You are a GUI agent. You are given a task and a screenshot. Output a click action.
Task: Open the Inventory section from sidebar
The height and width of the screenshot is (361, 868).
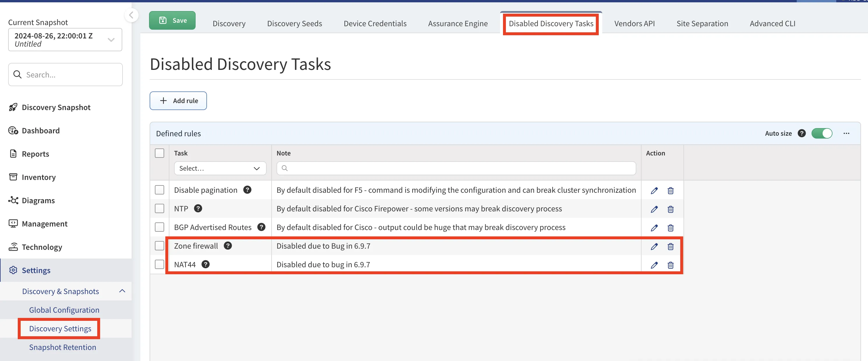[x=38, y=177]
